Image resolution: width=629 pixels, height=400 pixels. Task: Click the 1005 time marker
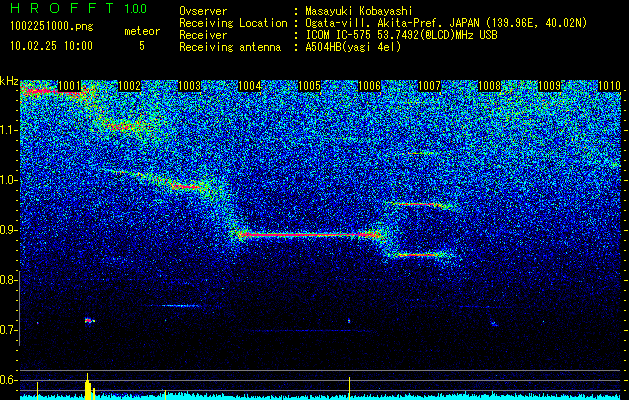pyautogui.click(x=310, y=86)
